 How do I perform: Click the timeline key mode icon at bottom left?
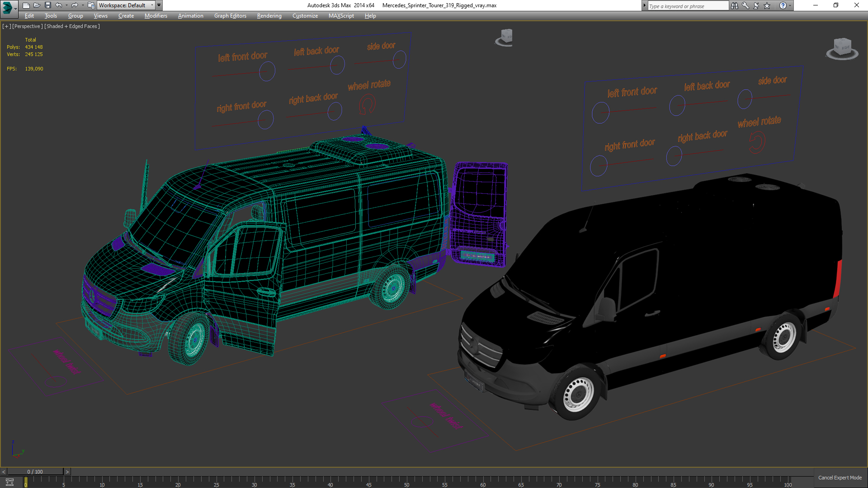coord(9,482)
